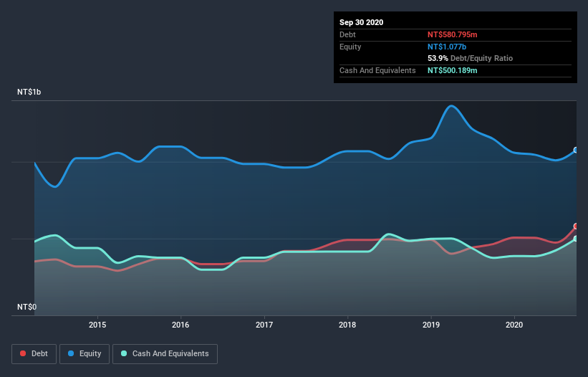The image size is (588, 377).
Task: Click the 2015 axis label
Action: click(97, 325)
